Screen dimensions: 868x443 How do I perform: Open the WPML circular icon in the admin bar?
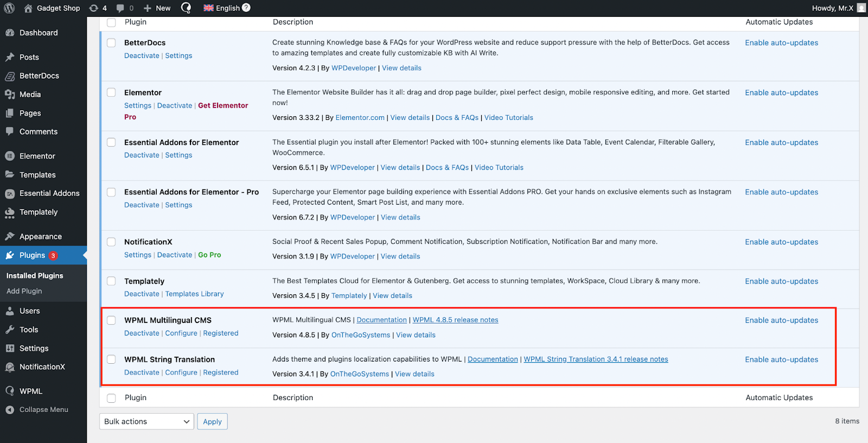[x=186, y=8]
